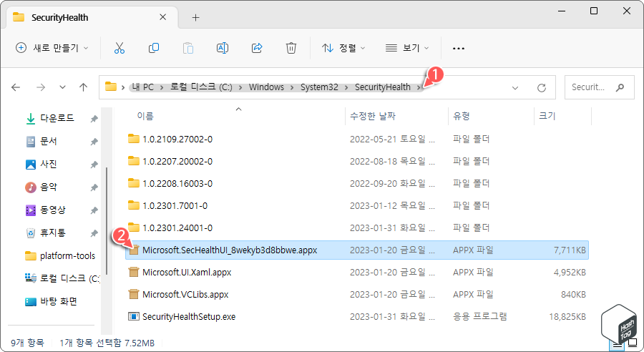The image size is (644, 352).
Task: Go forward with the right arrow
Action: pos(41,87)
